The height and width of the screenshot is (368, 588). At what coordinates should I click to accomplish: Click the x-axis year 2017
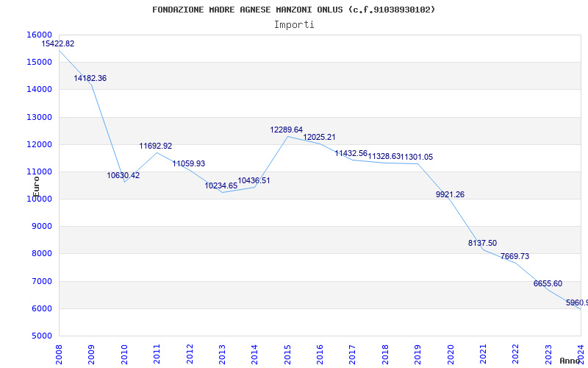click(353, 354)
